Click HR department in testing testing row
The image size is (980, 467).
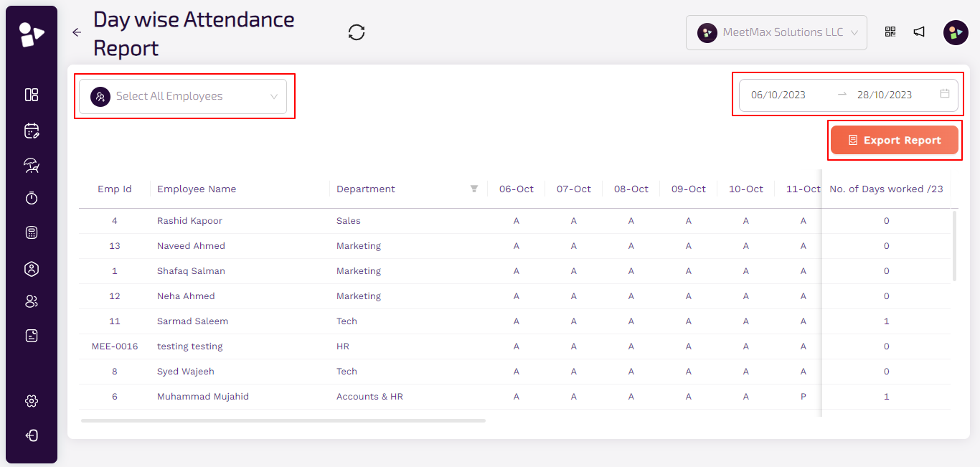[x=343, y=346]
